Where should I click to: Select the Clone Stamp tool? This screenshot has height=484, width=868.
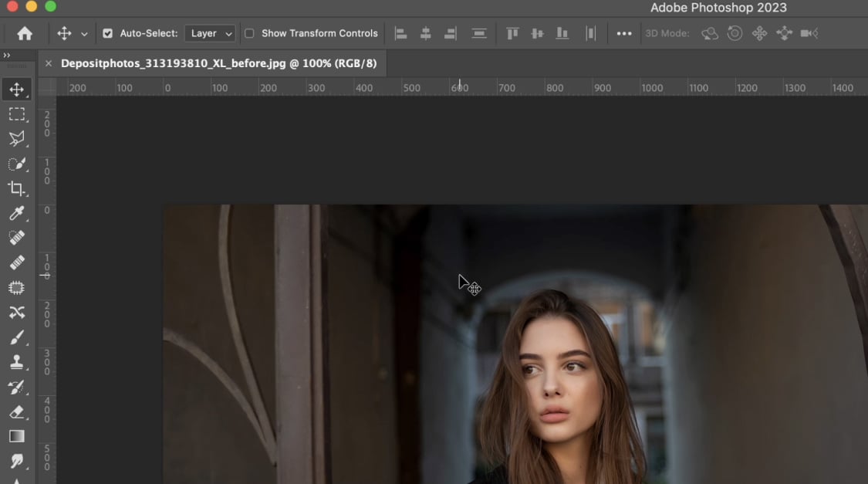click(17, 362)
